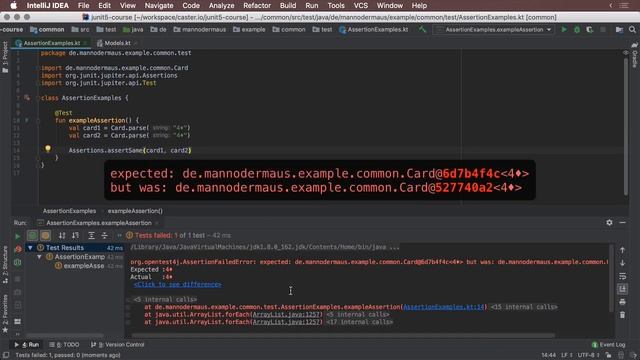Viewport: 640px width, 360px height.
Task: Open IntelliJ IDEA application menu
Action: point(48,6)
